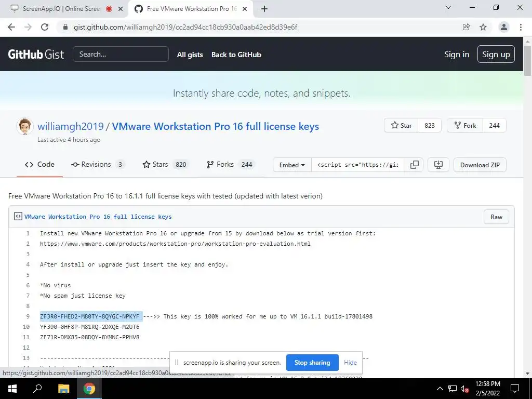Screen dimensions: 532x399
Task: Open the Chrome three-dot menu
Action: (x=521, y=27)
